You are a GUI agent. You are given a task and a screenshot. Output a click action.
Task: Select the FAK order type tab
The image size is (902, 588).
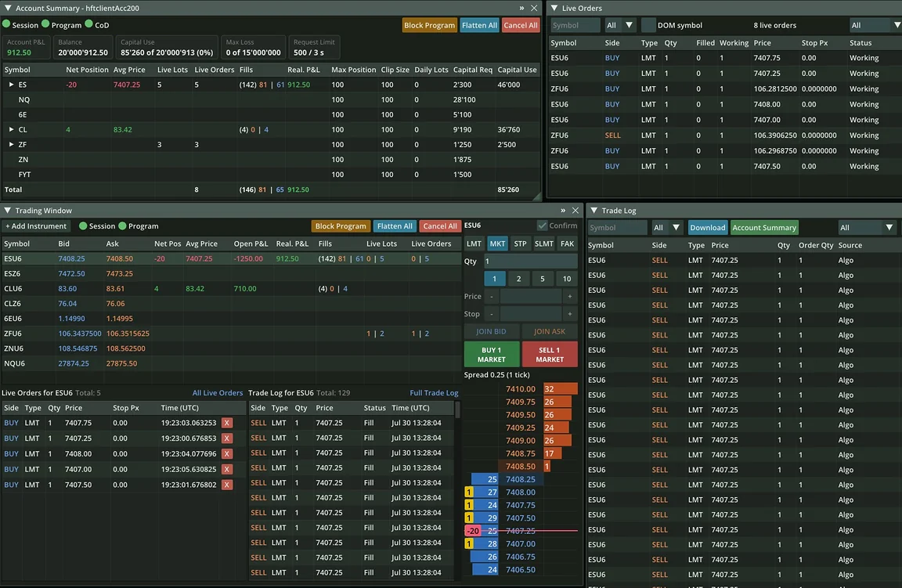[567, 243]
